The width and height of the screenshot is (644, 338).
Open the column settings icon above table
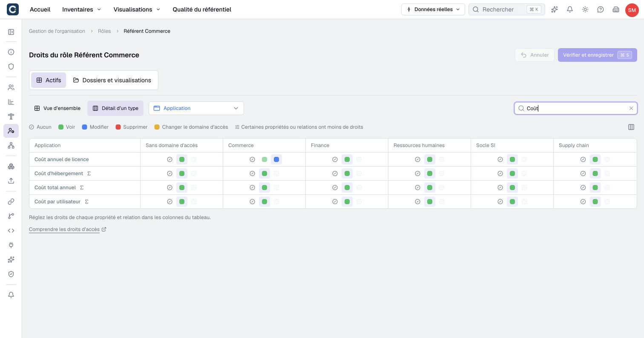pyautogui.click(x=631, y=127)
